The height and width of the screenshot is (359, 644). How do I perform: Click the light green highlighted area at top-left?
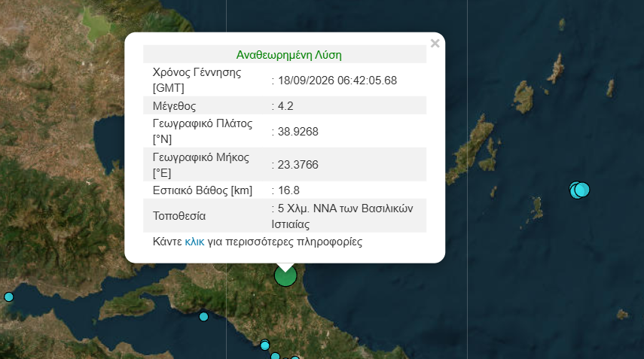click(96, 24)
